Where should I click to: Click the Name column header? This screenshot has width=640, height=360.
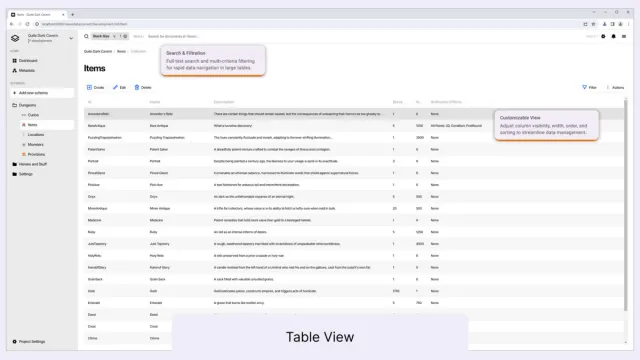[155, 102]
